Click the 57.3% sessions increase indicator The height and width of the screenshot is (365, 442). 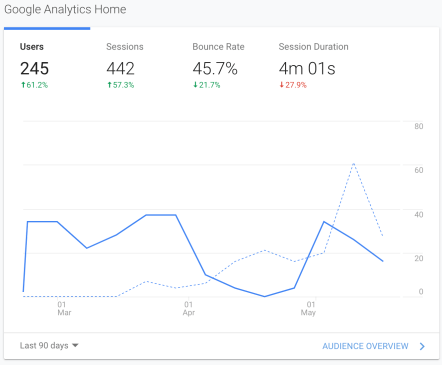120,85
